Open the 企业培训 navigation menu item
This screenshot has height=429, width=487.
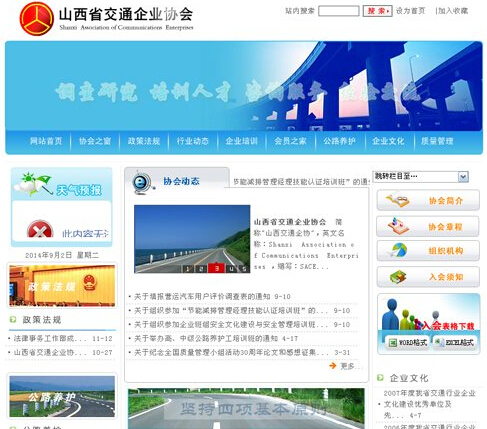pyautogui.click(x=241, y=141)
